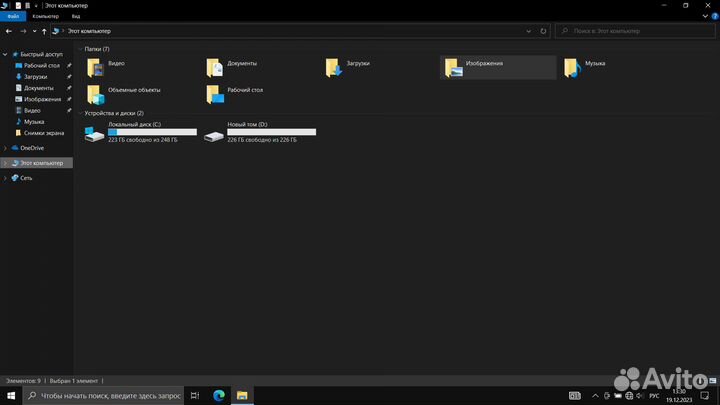This screenshot has width=720, height=405.
Task: Open the Видео folder icon
Action: 95,67
